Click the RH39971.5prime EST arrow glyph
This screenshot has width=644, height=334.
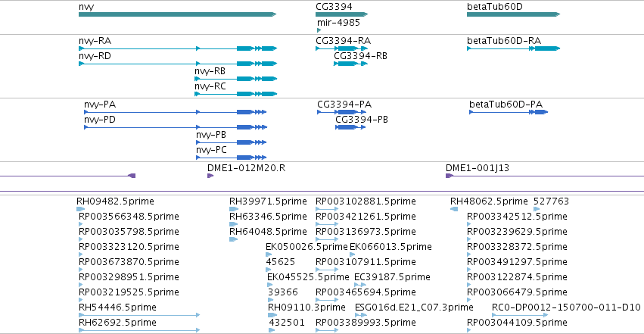tap(233, 209)
